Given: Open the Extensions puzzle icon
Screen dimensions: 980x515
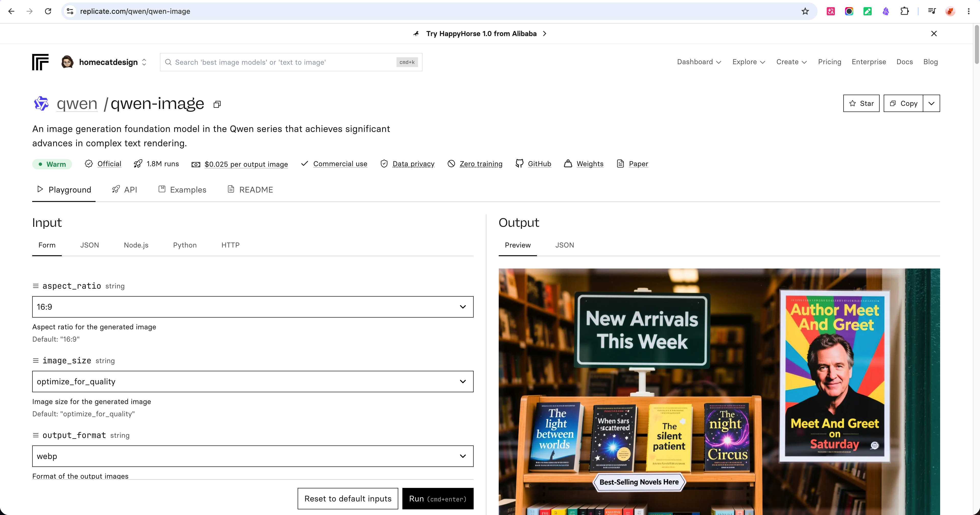Looking at the screenshot, I should click(x=904, y=12).
